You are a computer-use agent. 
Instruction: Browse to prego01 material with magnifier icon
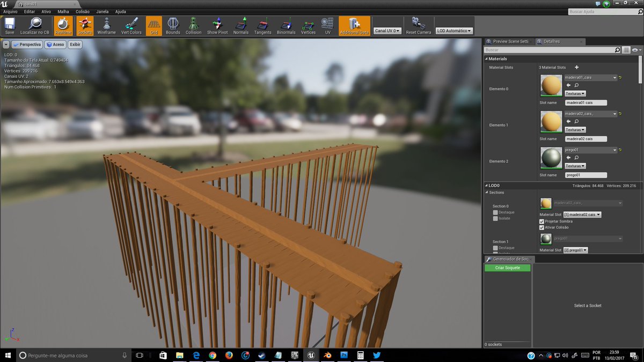(576, 158)
